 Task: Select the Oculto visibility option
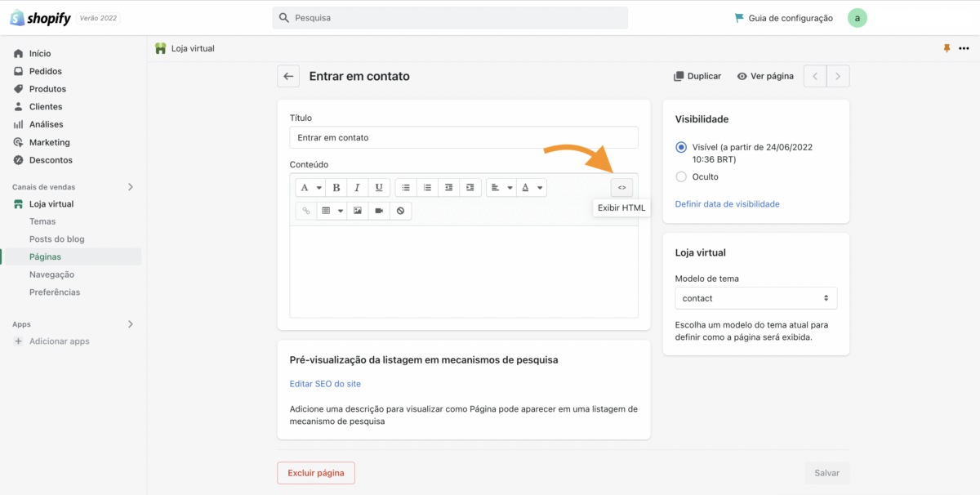pyautogui.click(x=681, y=176)
